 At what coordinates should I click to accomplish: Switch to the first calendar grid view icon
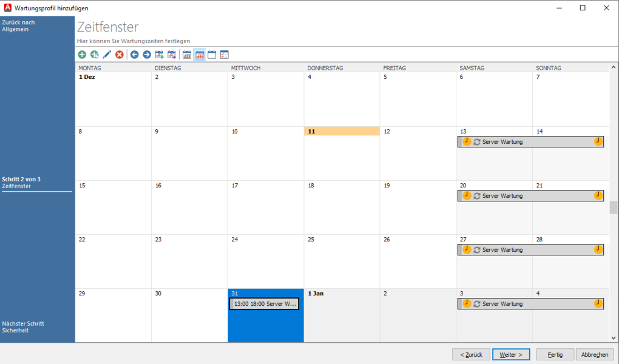pos(187,55)
